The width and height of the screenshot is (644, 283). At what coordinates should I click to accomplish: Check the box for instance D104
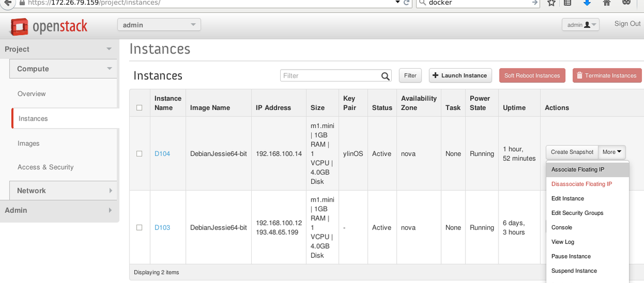pos(140,154)
